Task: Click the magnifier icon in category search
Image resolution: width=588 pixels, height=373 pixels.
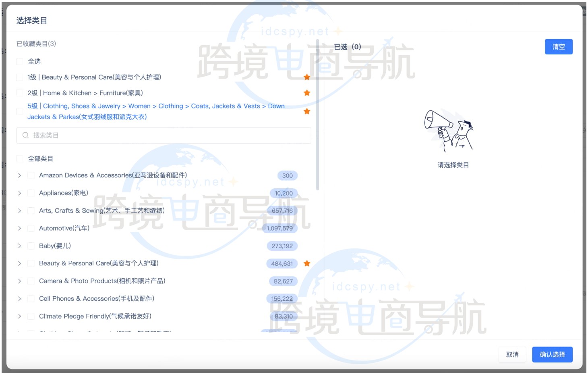Action: (25, 135)
